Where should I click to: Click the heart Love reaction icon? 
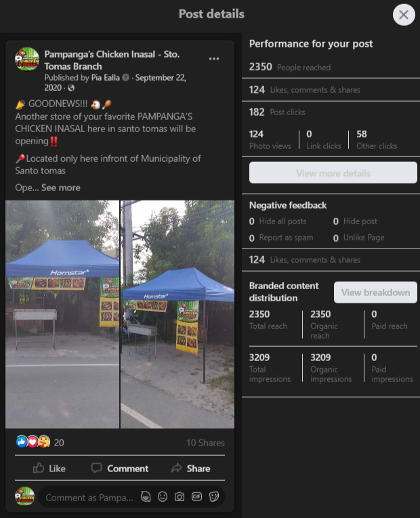(33, 441)
